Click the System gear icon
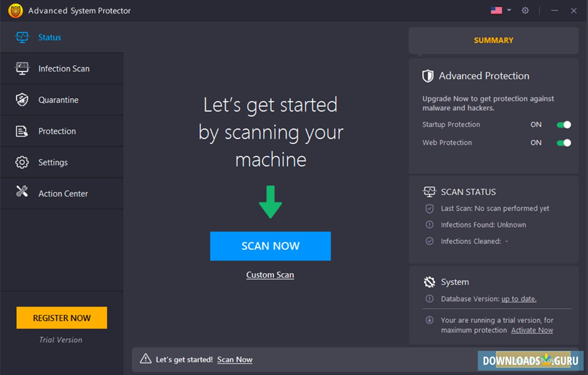This screenshot has width=588, height=375. 430,282
